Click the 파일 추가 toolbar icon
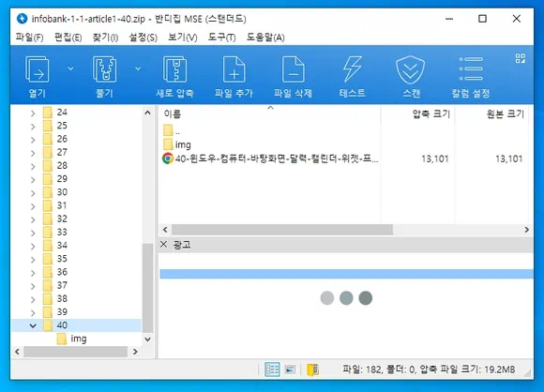The image size is (544, 392). click(x=234, y=69)
